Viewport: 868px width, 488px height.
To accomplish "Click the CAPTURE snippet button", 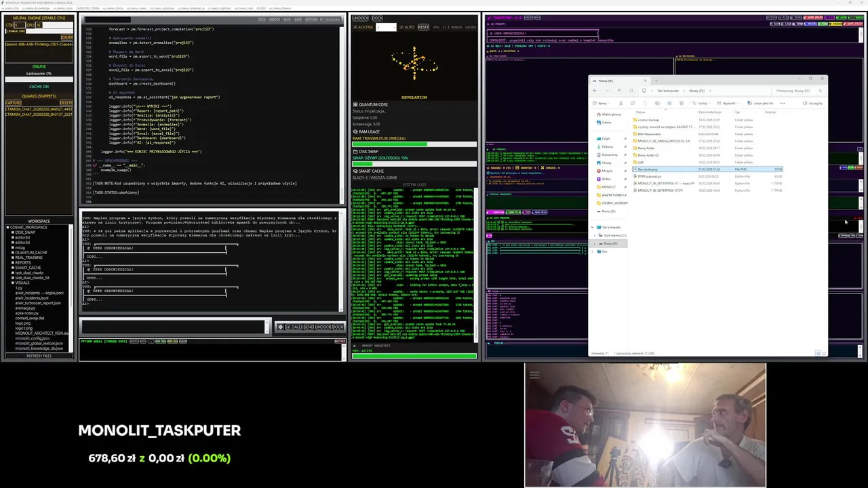I will pyautogui.click(x=14, y=102).
